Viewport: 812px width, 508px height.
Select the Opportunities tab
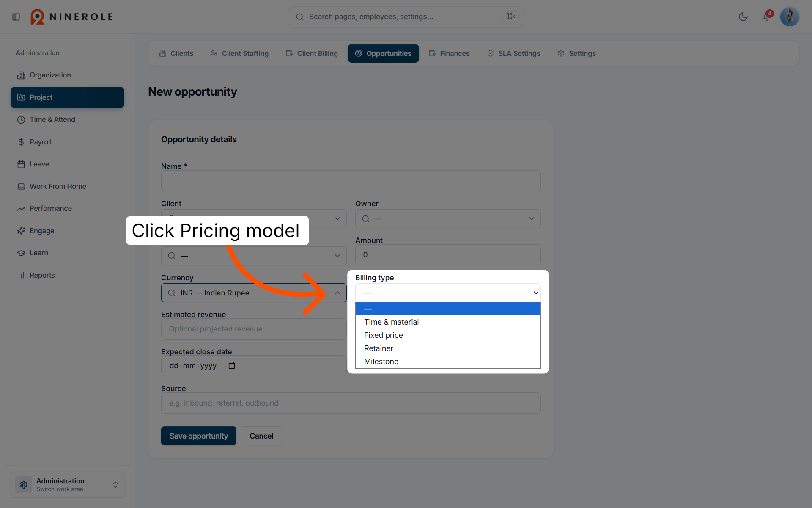click(383, 53)
